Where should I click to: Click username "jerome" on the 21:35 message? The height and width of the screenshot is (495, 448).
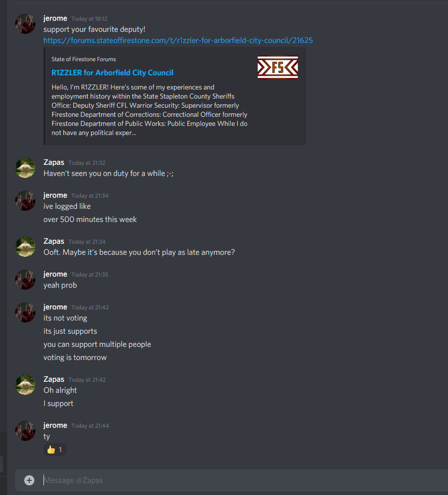[x=55, y=274]
